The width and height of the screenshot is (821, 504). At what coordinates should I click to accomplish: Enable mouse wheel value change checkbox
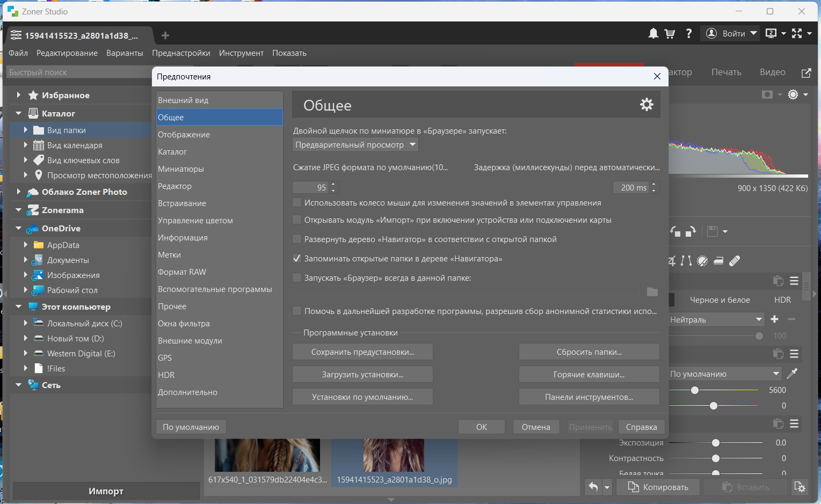[297, 203]
